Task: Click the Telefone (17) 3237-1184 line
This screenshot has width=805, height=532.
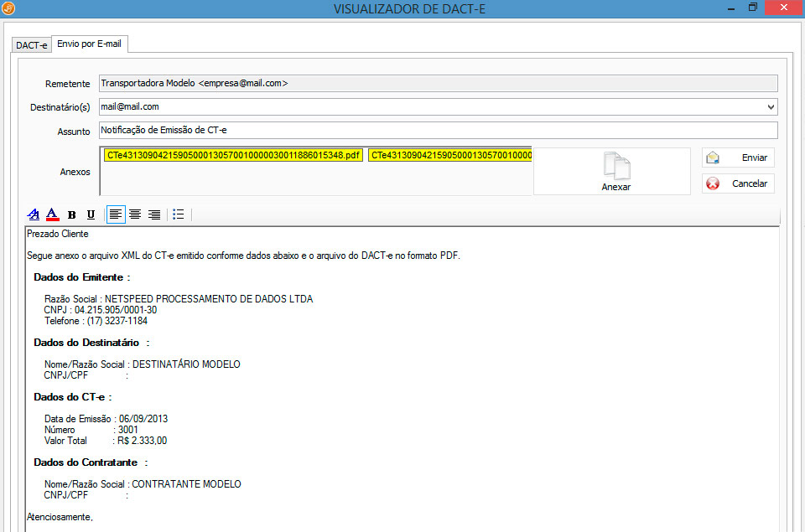Action: [x=96, y=321]
